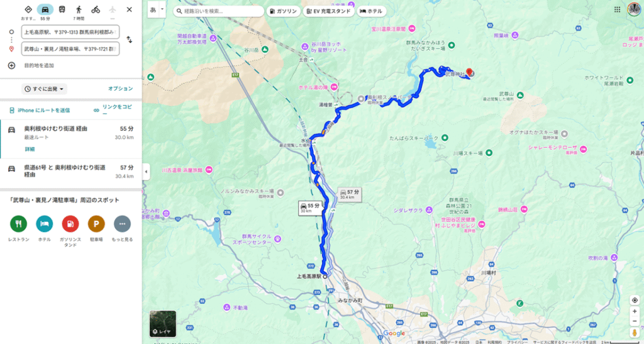Click the show-your-location button

point(635,300)
